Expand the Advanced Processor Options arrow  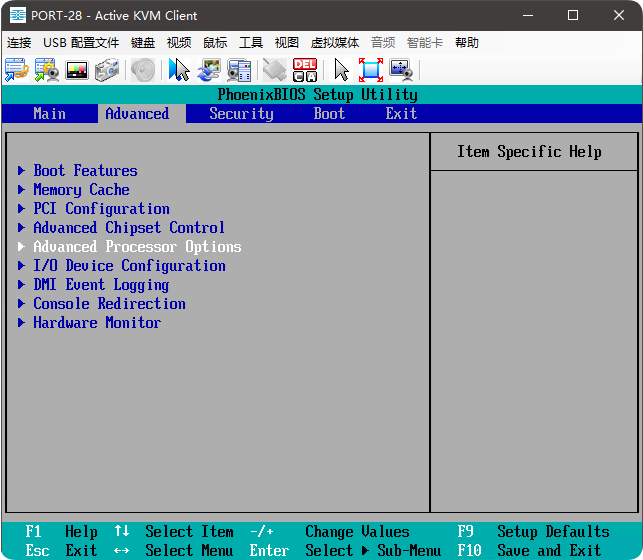(x=21, y=246)
